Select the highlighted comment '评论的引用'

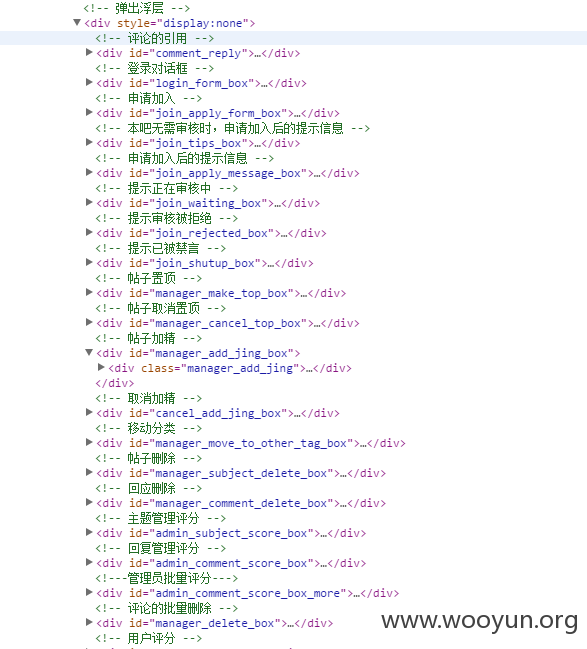click(x=154, y=38)
